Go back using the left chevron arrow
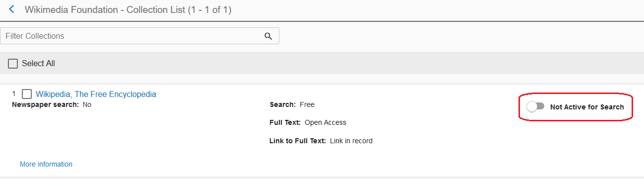 coord(12,9)
